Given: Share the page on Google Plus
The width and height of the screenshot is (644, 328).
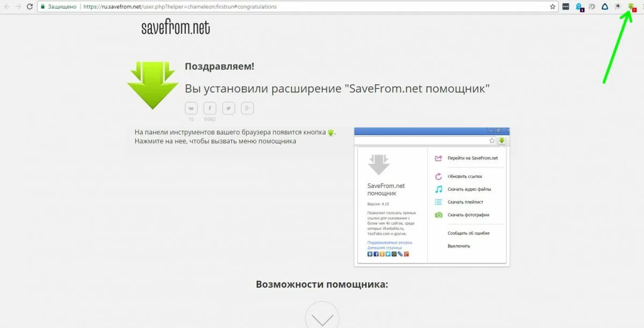Looking at the screenshot, I should tap(247, 108).
